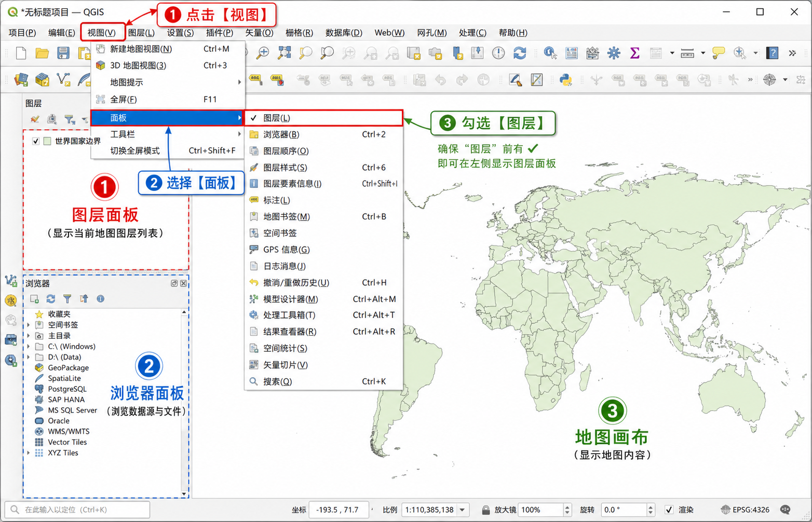
Task: Click the Save Project floppy disk icon
Action: [x=63, y=53]
